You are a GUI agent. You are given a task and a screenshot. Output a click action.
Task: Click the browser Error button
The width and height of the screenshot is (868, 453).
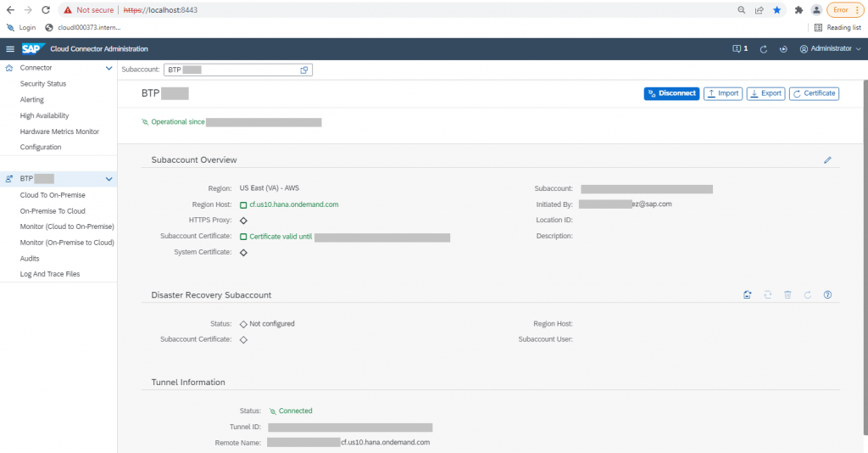pyautogui.click(x=845, y=10)
